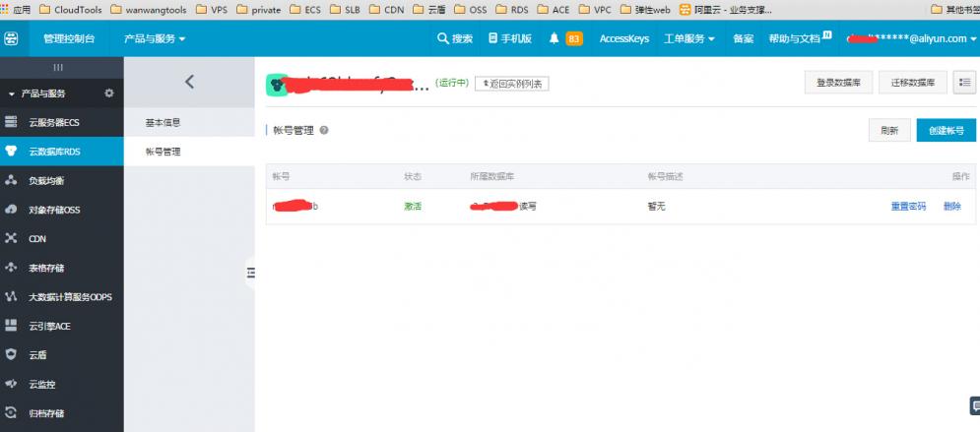Image resolution: width=980 pixels, height=432 pixels.
Task: Select the 负载均衡 sidebar icon
Action: 12,181
